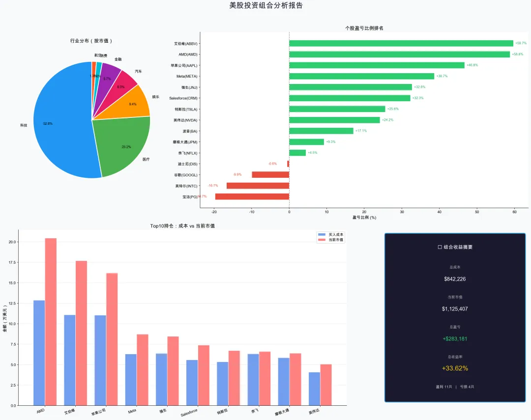
Task: Click the 英伟达(NVDA) row label
Action: 185,120
